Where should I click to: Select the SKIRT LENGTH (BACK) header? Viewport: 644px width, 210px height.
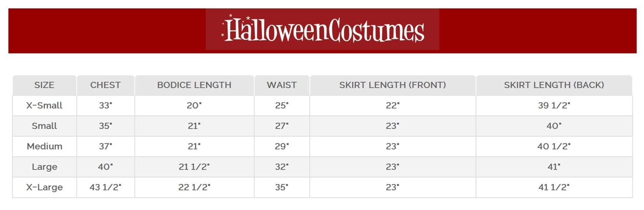554,85
